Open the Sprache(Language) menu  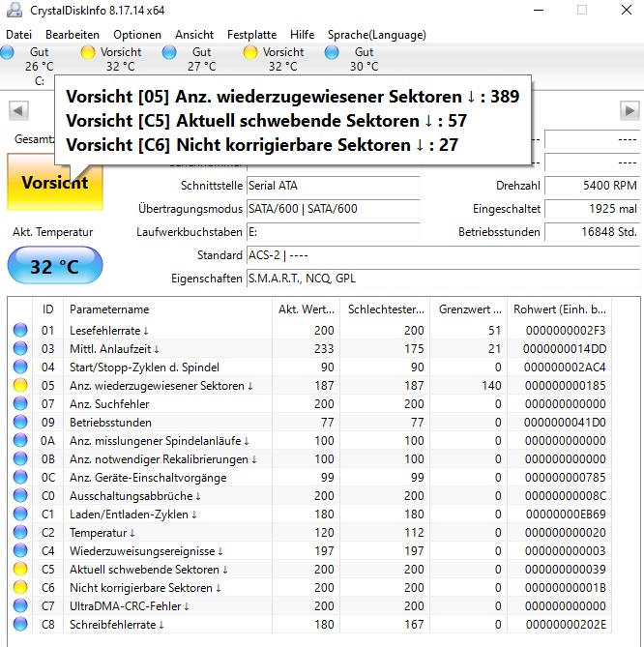377,35
